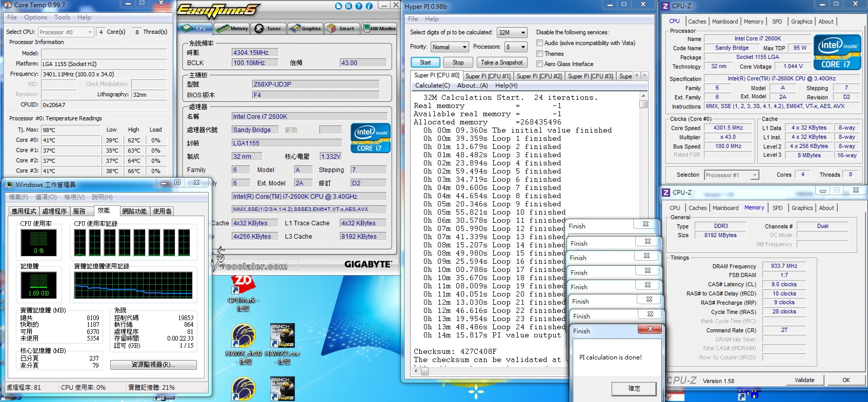The width and height of the screenshot is (868, 402).
Task: Open Calculate(C) menu in Super PI
Action: (432, 86)
